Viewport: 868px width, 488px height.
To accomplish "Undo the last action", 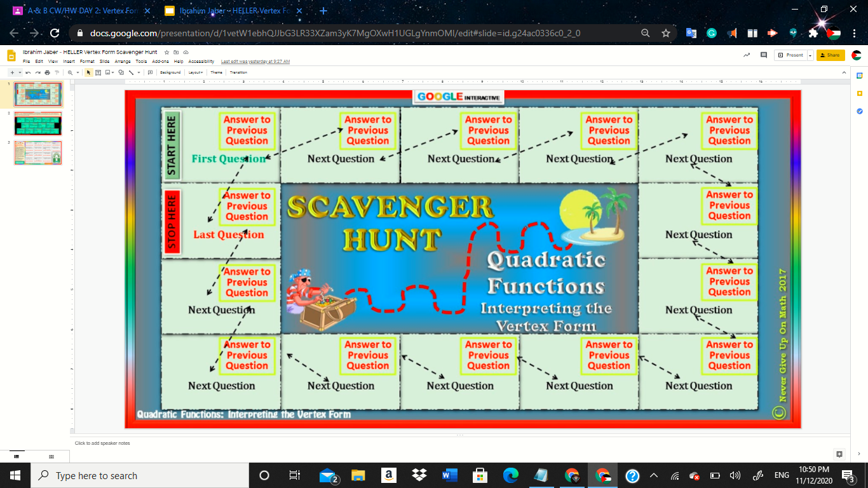I will pyautogui.click(x=28, y=72).
